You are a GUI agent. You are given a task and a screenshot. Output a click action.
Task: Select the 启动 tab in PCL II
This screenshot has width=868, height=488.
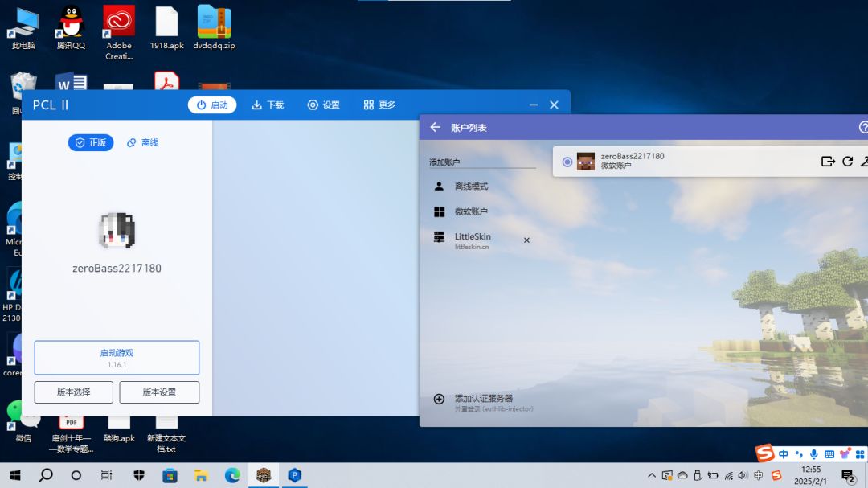(212, 105)
